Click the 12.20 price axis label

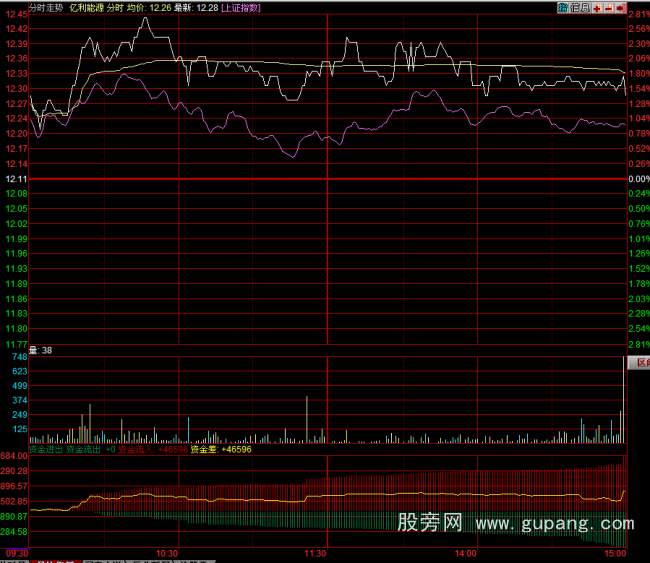[17, 133]
